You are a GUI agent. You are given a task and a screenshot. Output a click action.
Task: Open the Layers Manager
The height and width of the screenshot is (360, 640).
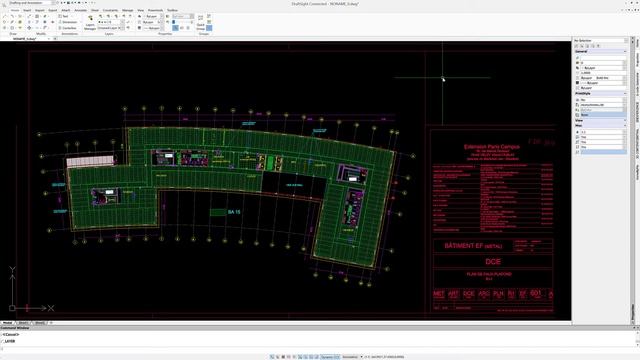point(89,23)
